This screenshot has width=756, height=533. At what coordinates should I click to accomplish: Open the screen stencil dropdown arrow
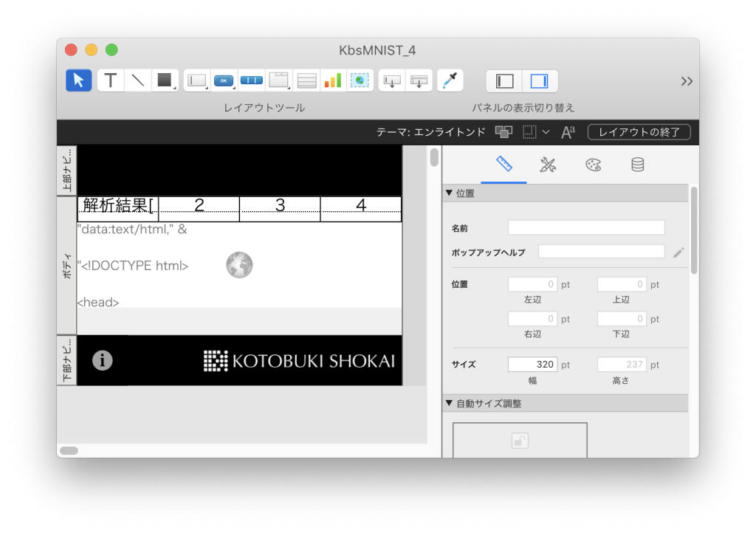pos(546,132)
